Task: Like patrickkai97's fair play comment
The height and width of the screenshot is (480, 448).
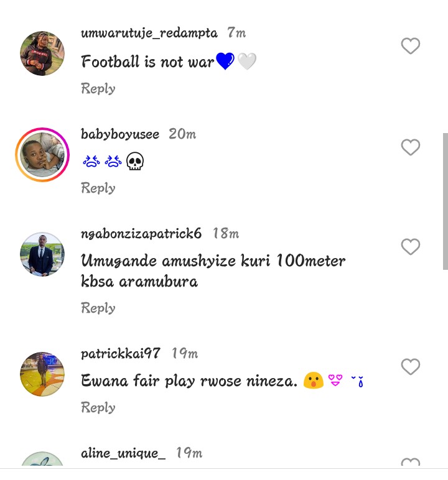Action: [410, 367]
